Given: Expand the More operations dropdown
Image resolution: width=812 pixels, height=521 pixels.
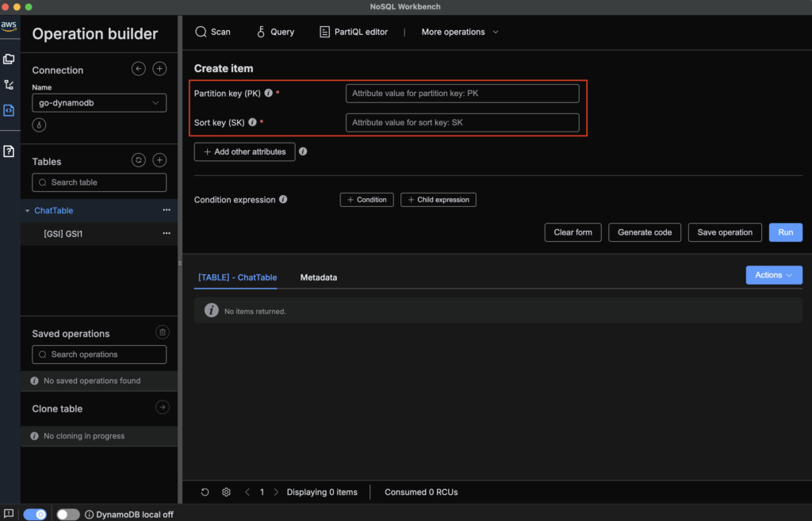Looking at the screenshot, I should [460, 32].
